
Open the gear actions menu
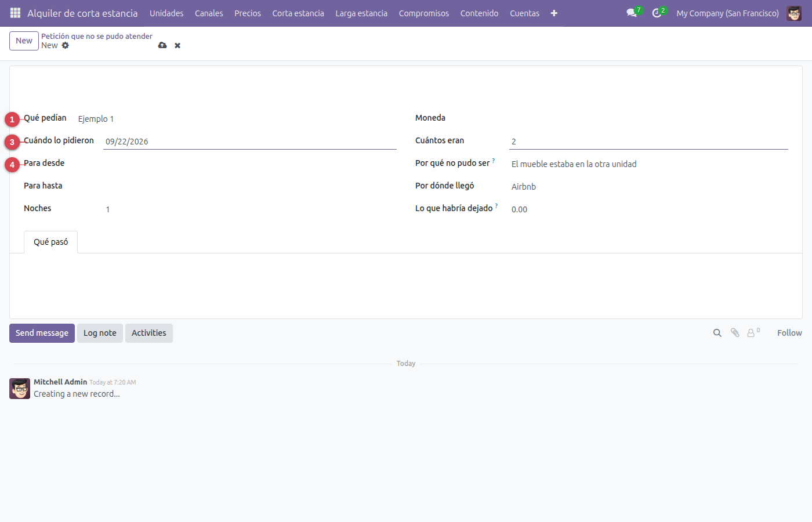pyautogui.click(x=66, y=45)
